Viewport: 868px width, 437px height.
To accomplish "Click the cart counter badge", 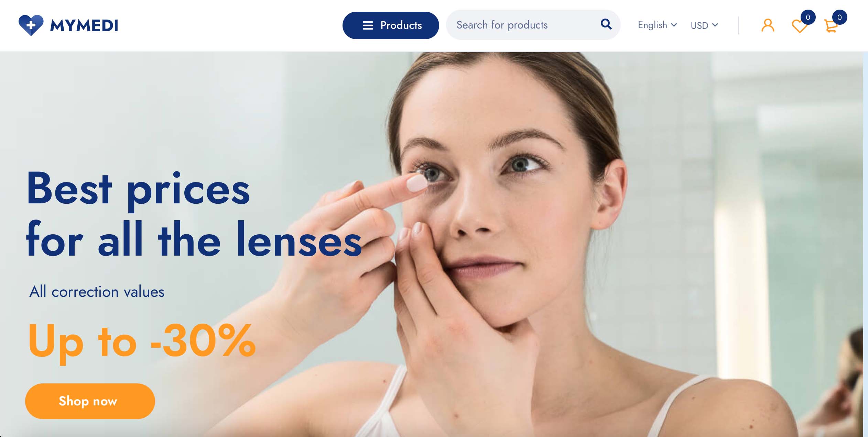I will pyautogui.click(x=839, y=17).
